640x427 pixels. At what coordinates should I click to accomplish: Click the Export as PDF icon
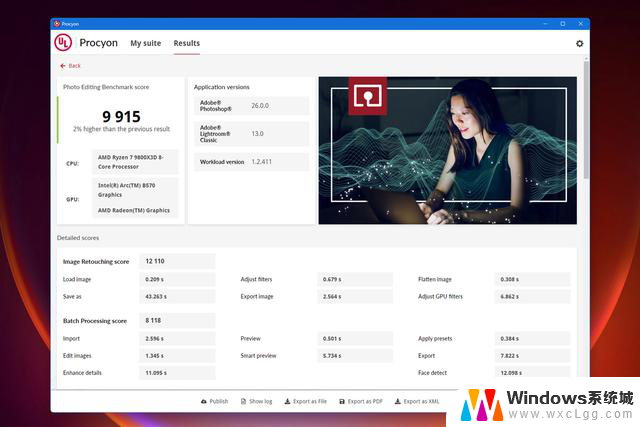[x=342, y=402]
